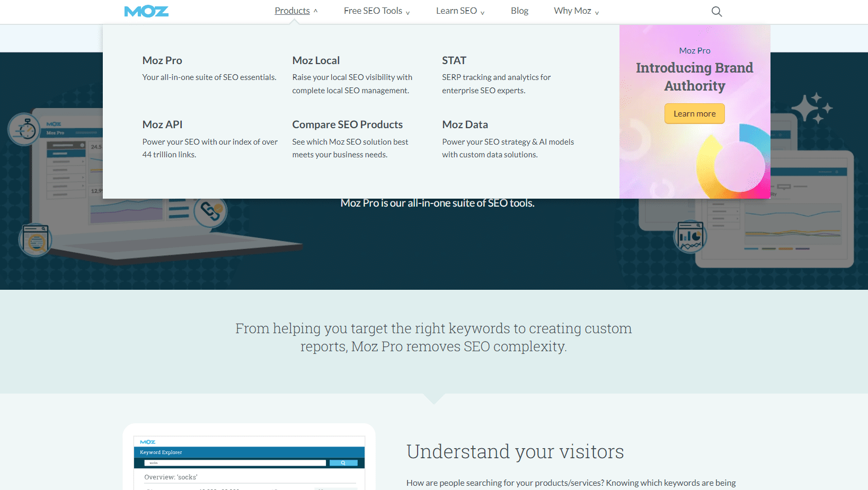Click 'Power your SEO strategy & AI models' description
The height and width of the screenshot is (490, 868).
coord(508,148)
